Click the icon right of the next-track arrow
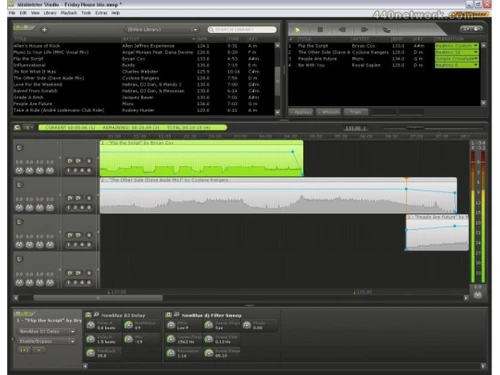This screenshot has width=500, height=375. click(386, 30)
